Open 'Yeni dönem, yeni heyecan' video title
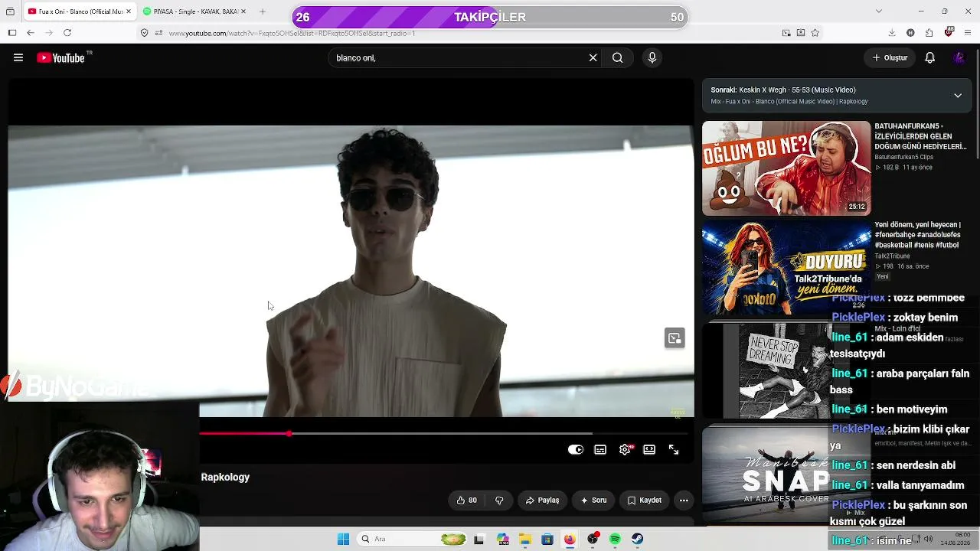This screenshot has height=551, width=980. 917,235
